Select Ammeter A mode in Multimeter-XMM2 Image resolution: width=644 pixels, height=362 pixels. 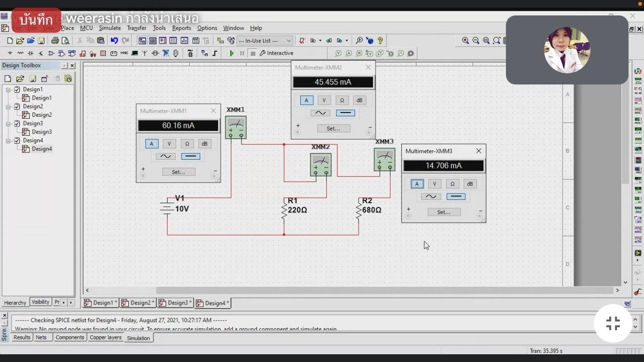307,100
